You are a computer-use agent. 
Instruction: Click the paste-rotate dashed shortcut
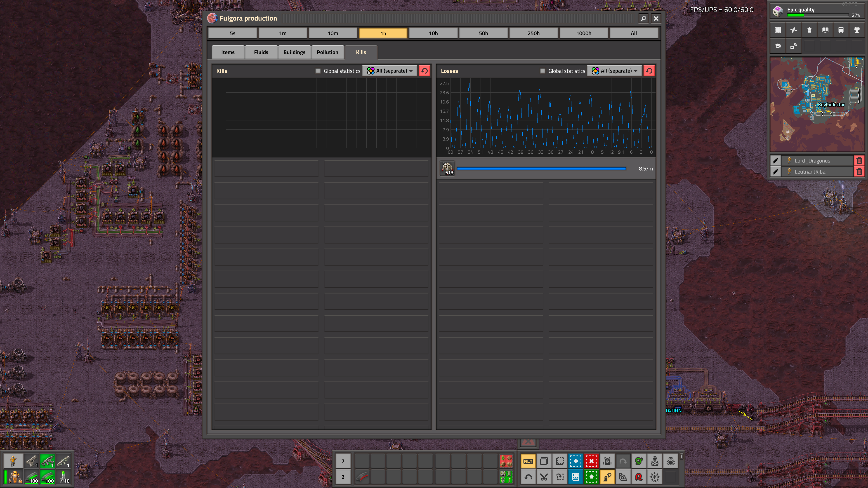(560, 477)
